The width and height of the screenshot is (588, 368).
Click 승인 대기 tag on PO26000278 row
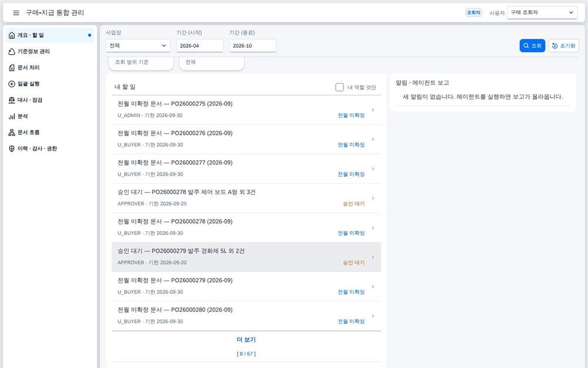[353, 204]
